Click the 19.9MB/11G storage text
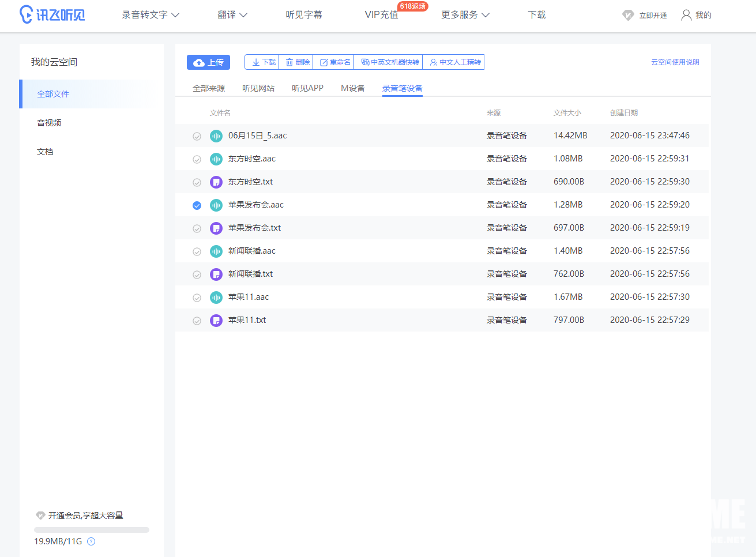The width and height of the screenshot is (756, 557). coord(58,541)
